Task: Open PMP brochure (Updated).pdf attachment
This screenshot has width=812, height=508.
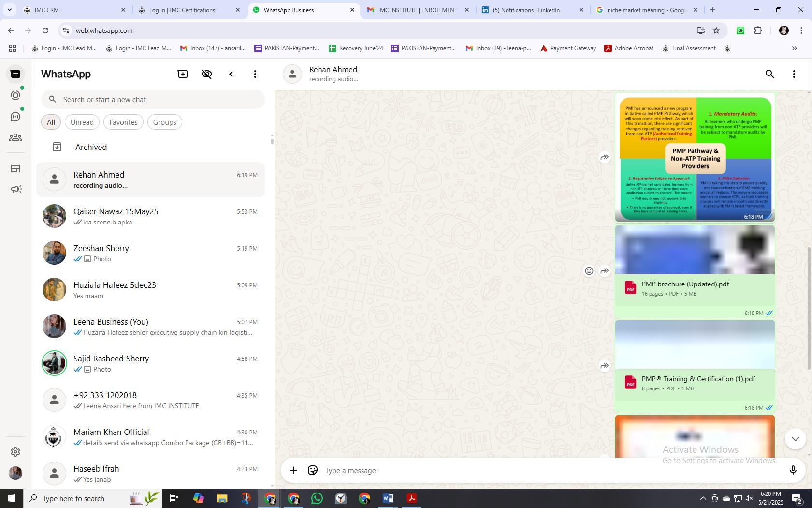Action: coord(695,288)
